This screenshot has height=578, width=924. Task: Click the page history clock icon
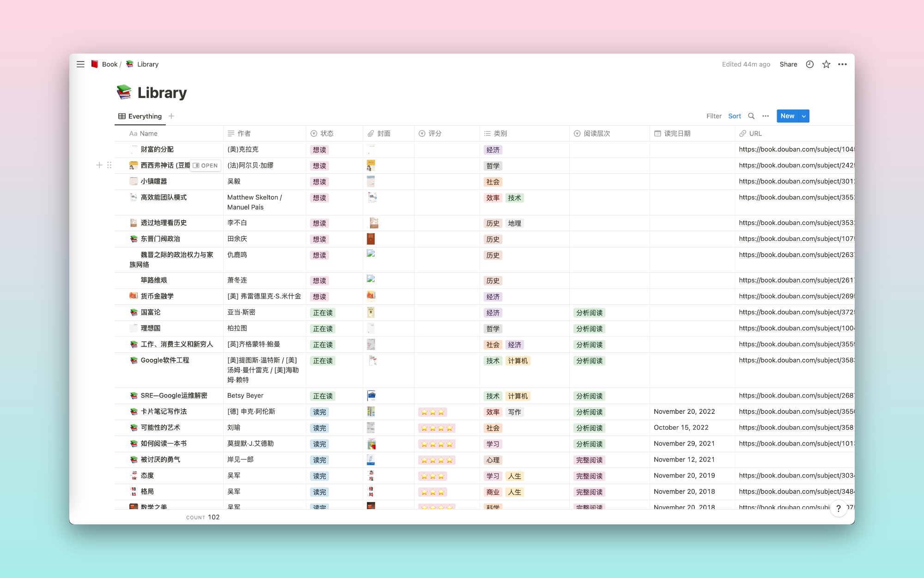(809, 64)
